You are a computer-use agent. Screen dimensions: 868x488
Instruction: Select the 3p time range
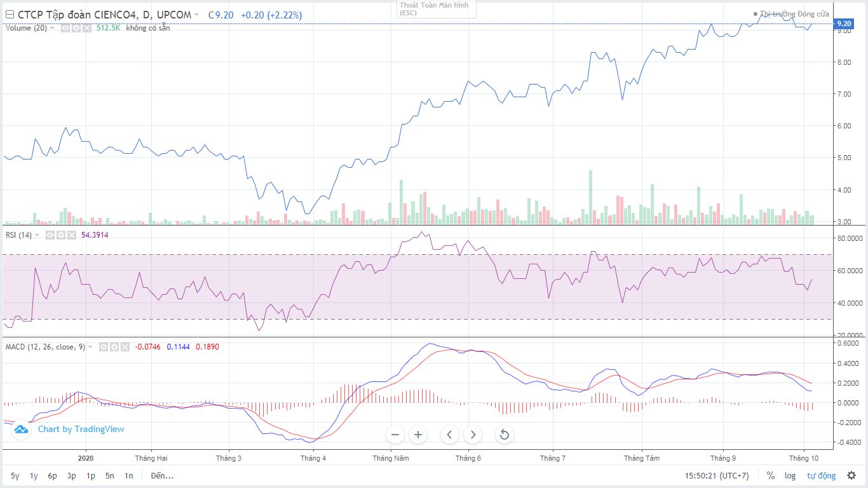72,475
